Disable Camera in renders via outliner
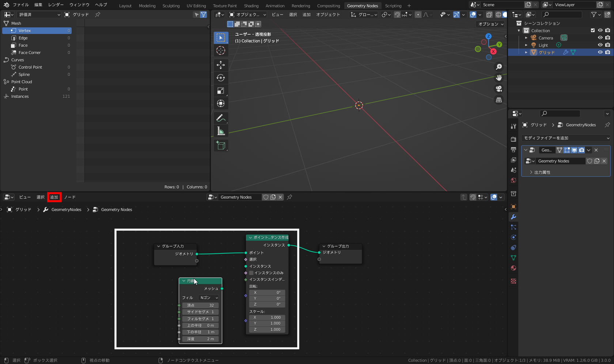The image size is (614, 364). tap(607, 38)
